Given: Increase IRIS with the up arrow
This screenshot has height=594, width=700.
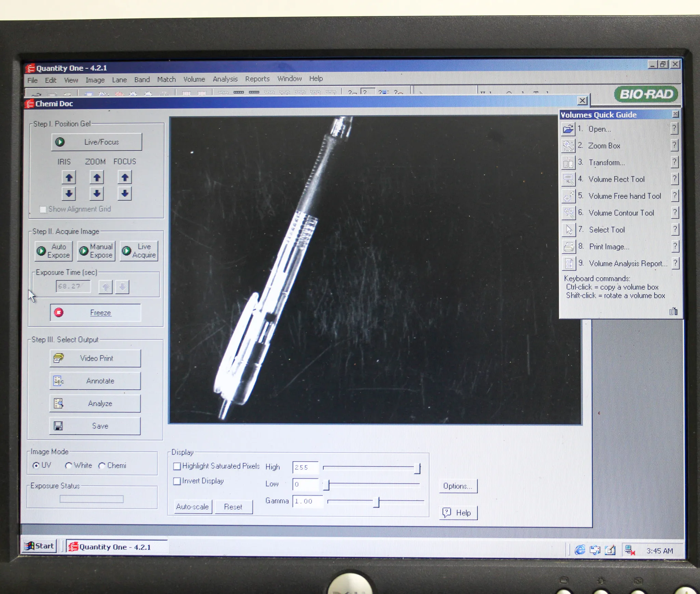Looking at the screenshot, I should (69, 177).
